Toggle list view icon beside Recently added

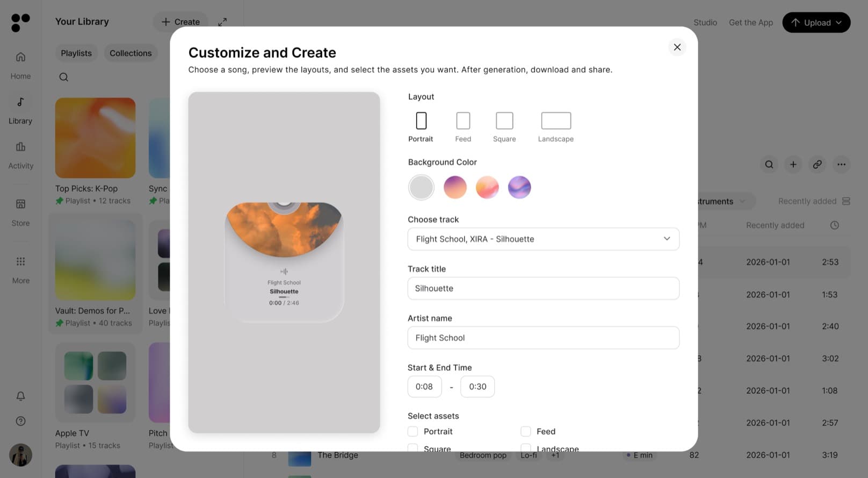pos(846,201)
